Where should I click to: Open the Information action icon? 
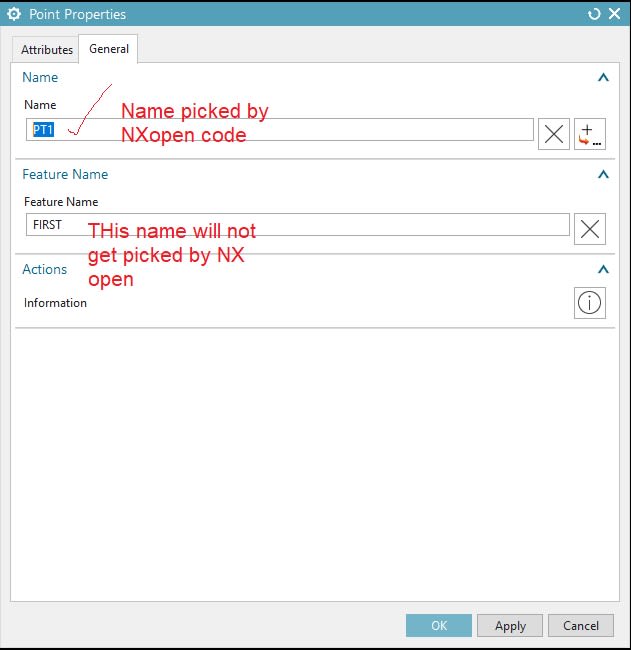coord(590,303)
